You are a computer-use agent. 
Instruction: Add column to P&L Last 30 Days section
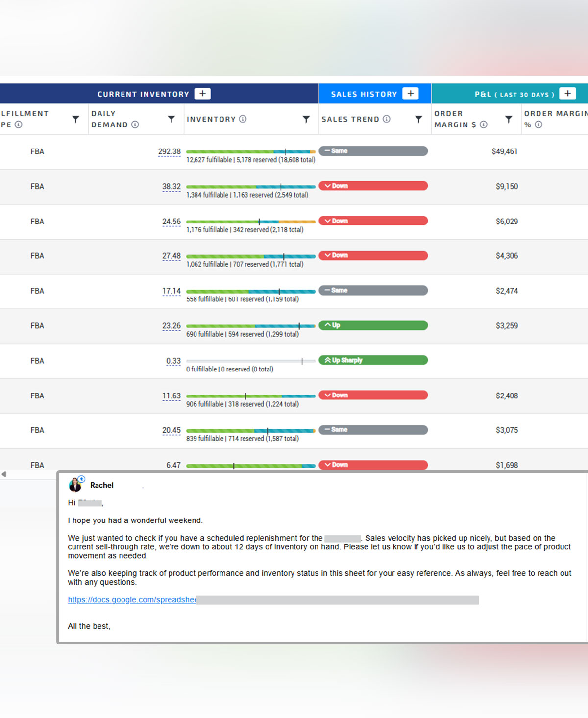point(567,94)
